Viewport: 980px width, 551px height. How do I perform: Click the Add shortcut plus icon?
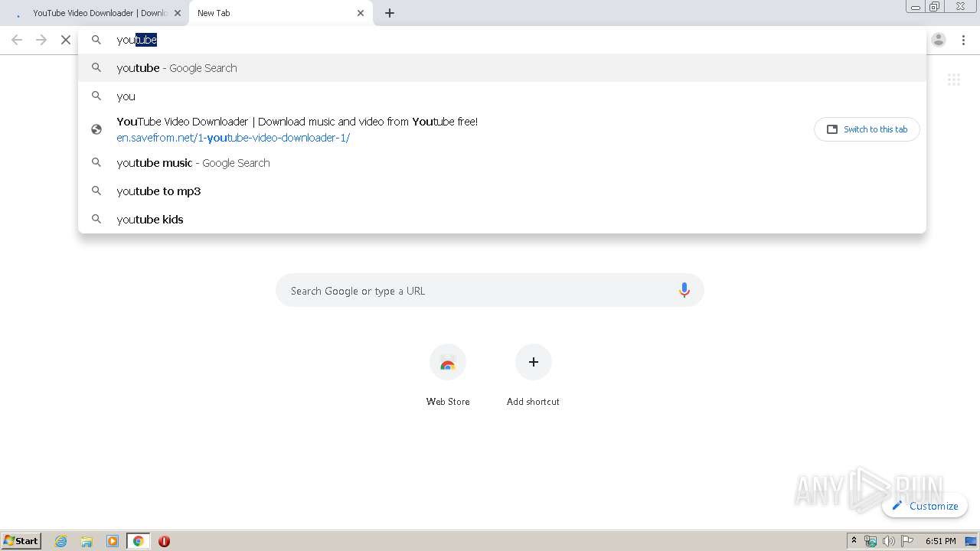(x=534, y=362)
